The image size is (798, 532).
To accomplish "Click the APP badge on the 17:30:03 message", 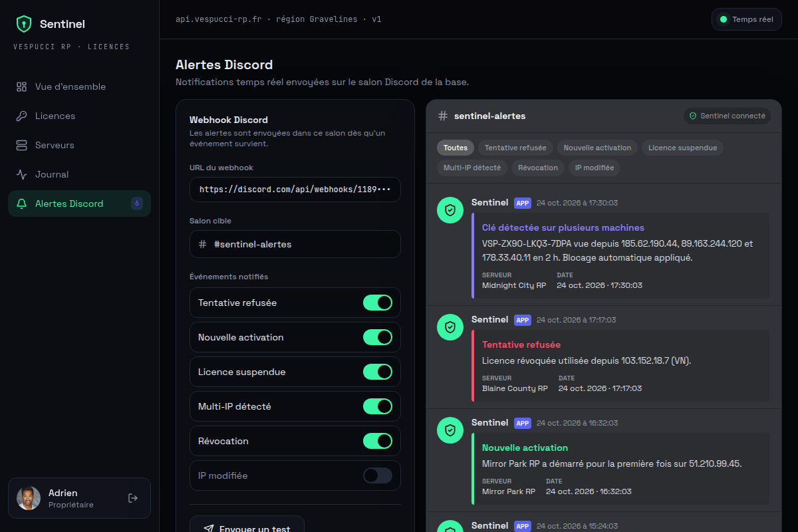I will tap(523, 203).
